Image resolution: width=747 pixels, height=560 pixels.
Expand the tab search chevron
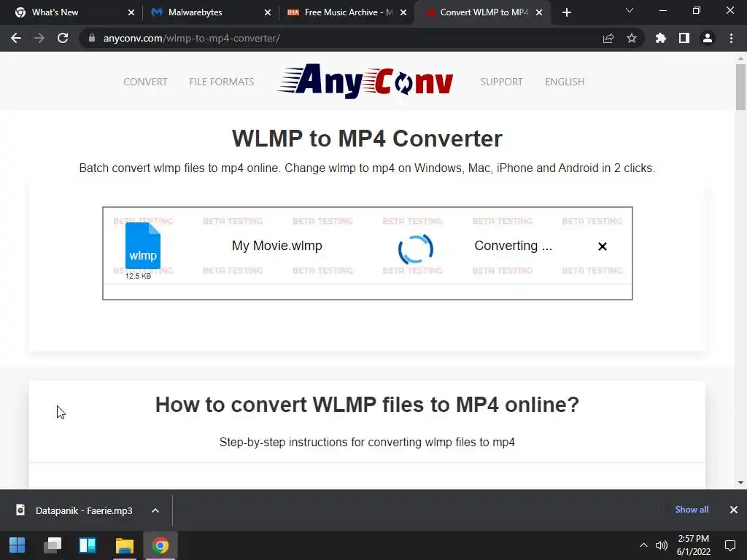point(630,10)
